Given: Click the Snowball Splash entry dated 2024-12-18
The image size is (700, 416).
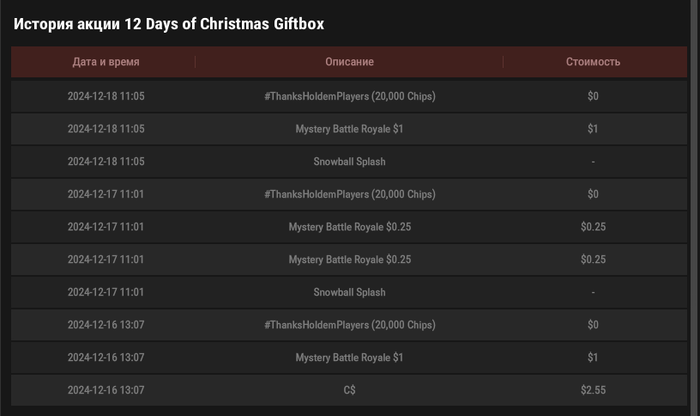Looking at the screenshot, I should tap(349, 161).
